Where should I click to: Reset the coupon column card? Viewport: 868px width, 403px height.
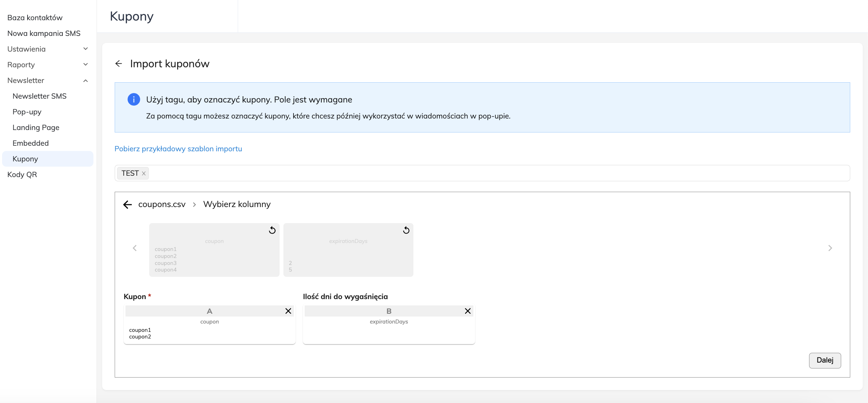[272, 230]
